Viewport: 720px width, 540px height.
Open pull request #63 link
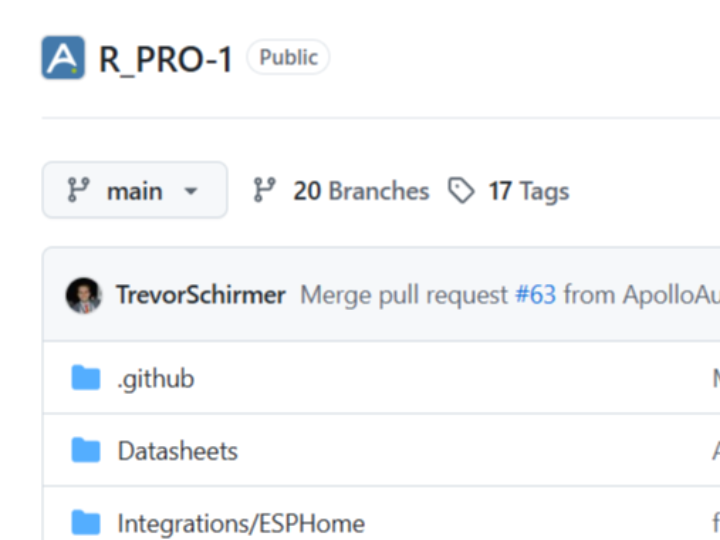535,295
